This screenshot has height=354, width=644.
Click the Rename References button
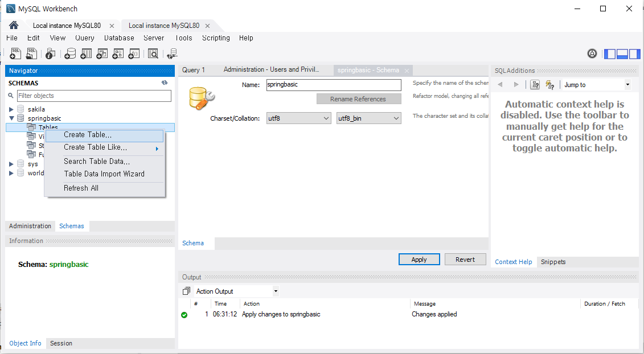(359, 99)
